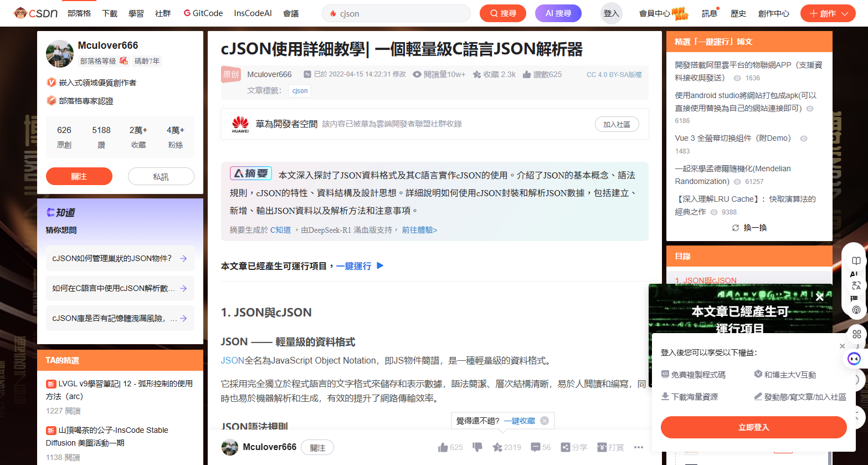The width and height of the screenshot is (868, 465).
Task: Jump to 1. JSON與cJSON in the table of contents
Action: pyautogui.click(x=706, y=280)
